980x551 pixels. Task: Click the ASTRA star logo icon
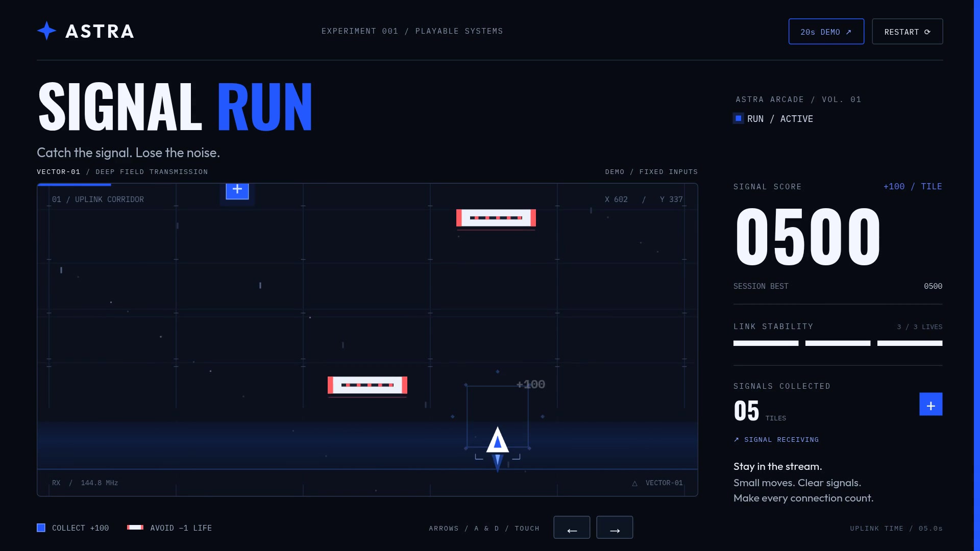point(46,31)
